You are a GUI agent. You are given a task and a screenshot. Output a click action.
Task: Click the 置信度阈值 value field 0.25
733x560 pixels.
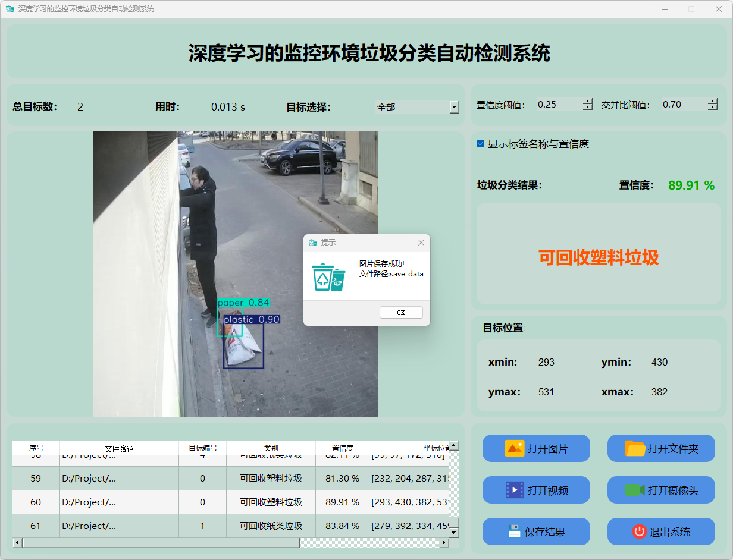tap(558, 105)
